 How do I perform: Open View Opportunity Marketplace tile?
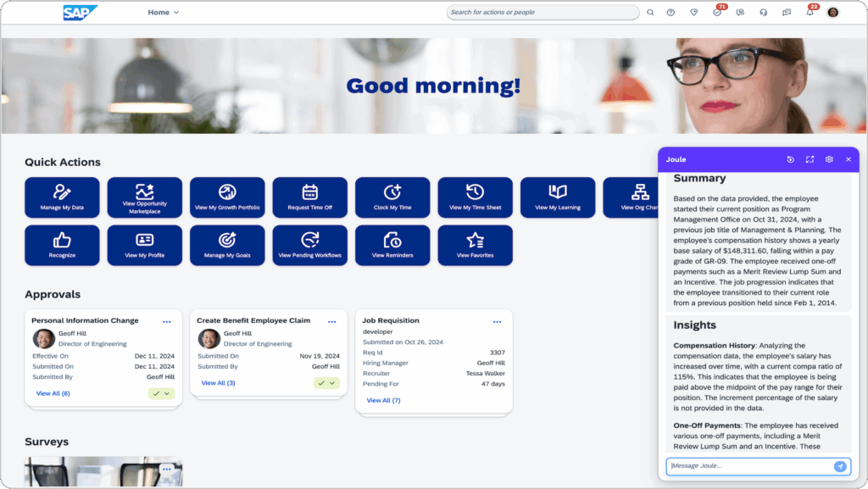(144, 197)
